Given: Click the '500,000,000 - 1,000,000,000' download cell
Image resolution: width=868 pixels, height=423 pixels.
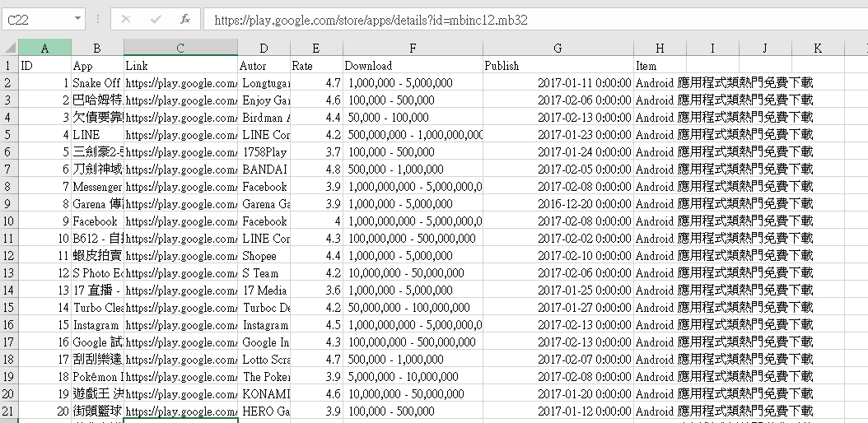Looking at the screenshot, I should point(413,135).
